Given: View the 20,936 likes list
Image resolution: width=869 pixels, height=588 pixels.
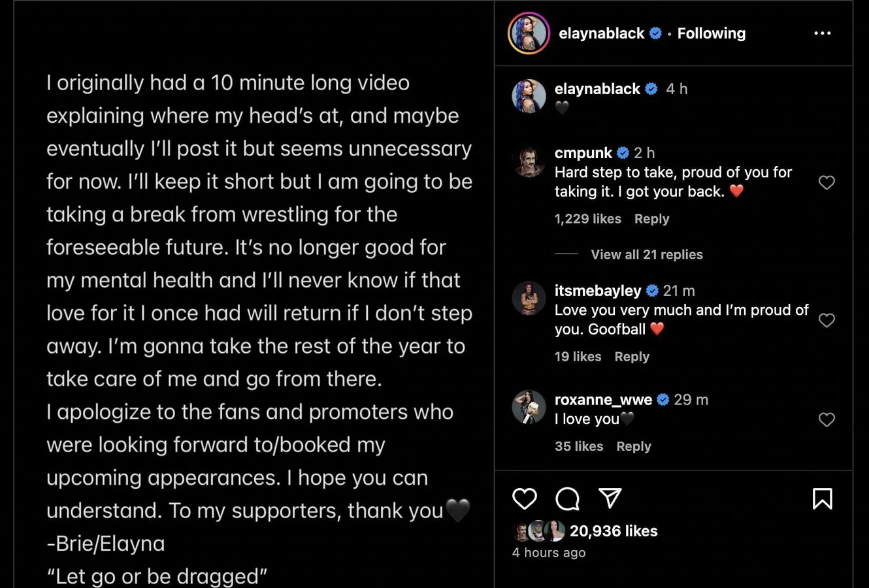Looking at the screenshot, I should [x=613, y=531].
